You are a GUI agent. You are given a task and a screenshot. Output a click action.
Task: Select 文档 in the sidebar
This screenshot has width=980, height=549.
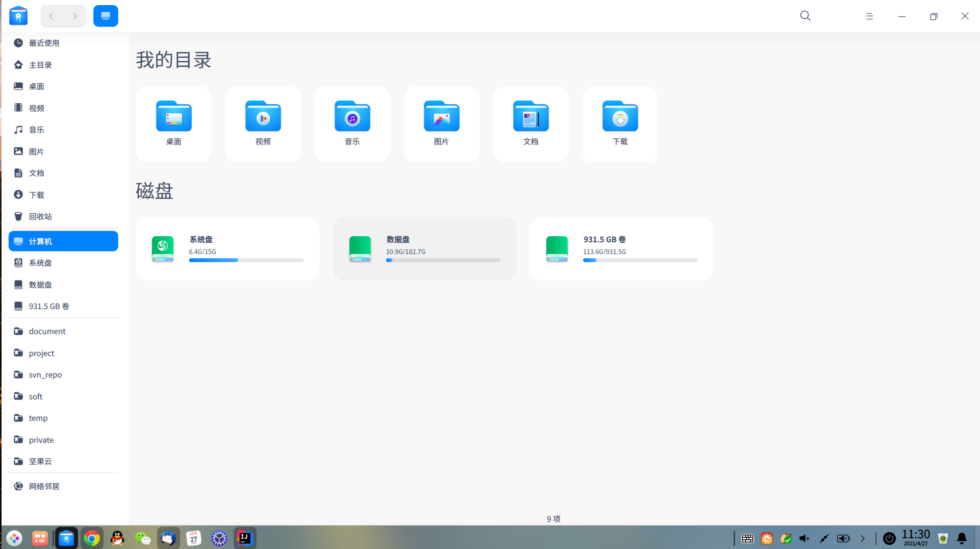[x=63, y=173]
